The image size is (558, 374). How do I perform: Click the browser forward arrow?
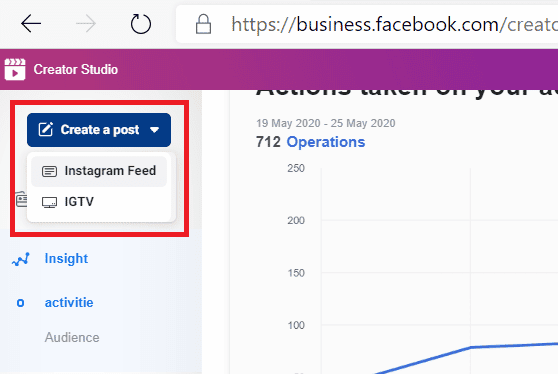pos(86,24)
